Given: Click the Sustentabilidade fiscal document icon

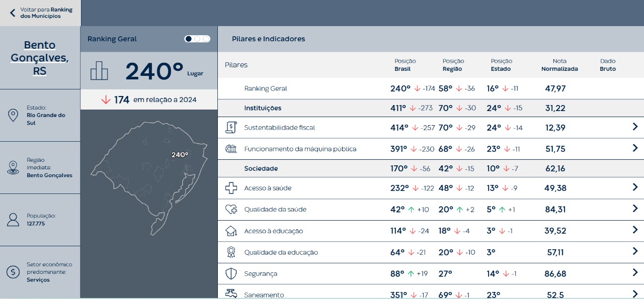Looking at the screenshot, I should (x=231, y=128).
